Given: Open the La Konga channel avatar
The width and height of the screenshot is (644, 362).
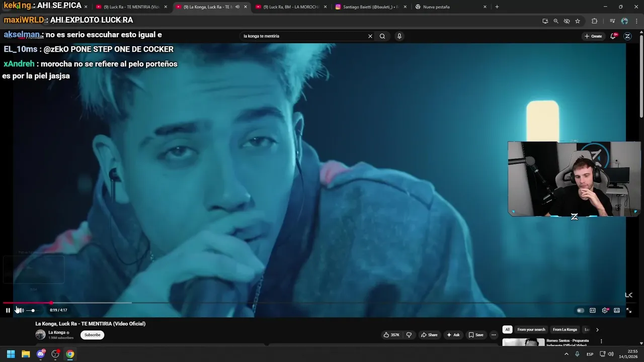Looking at the screenshot, I should point(40,335).
